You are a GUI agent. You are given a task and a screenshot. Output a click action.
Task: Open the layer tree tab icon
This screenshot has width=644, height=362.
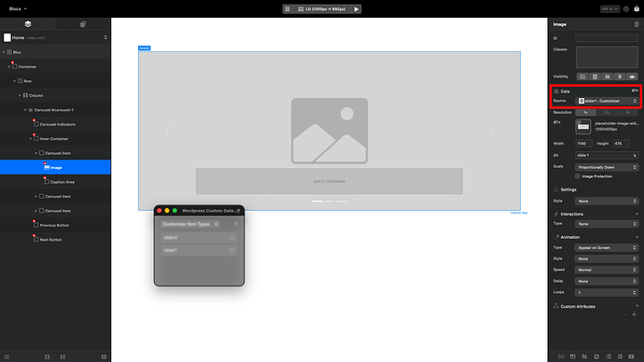[28, 24]
